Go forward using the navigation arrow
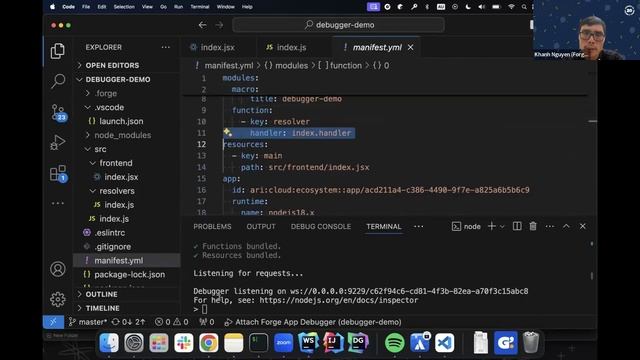Screen dimensions: 640x360 219,25
